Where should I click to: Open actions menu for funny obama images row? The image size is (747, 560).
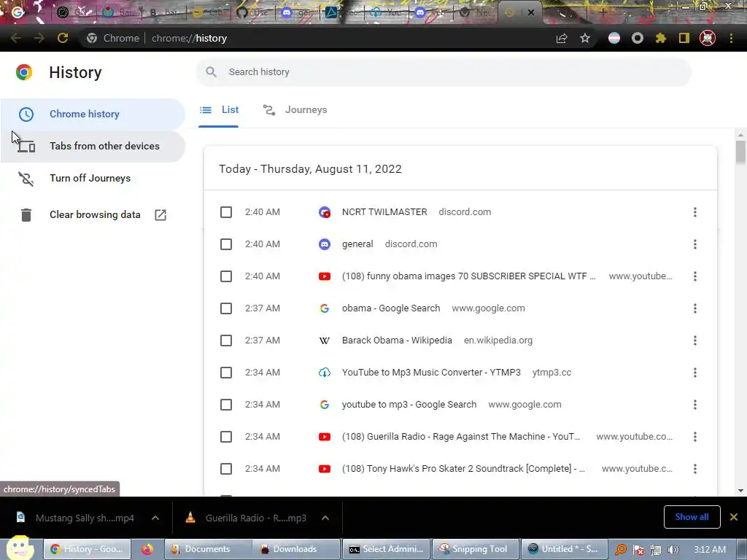pos(695,276)
